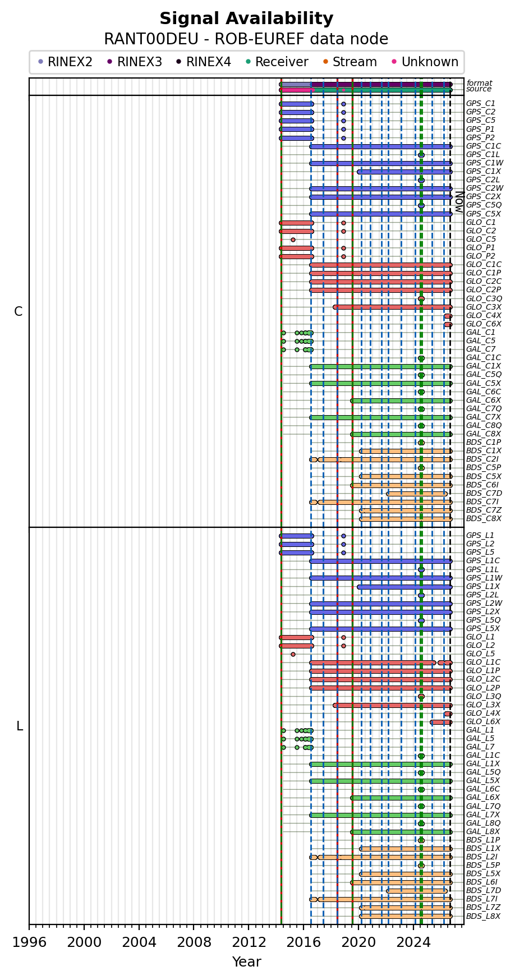The image size is (515, 980).
Task: Click the GLO_C1C red availability bar
Action: click(381, 265)
